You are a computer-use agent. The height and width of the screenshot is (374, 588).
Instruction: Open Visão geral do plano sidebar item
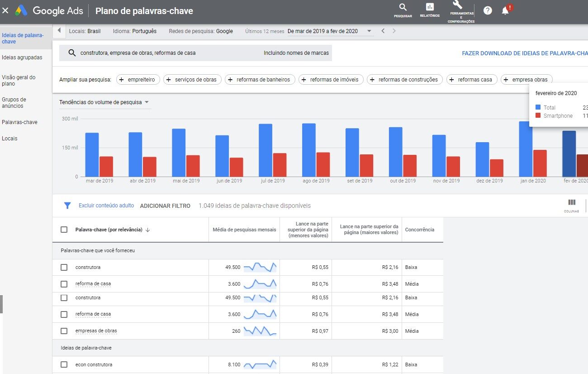coord(19,81)
